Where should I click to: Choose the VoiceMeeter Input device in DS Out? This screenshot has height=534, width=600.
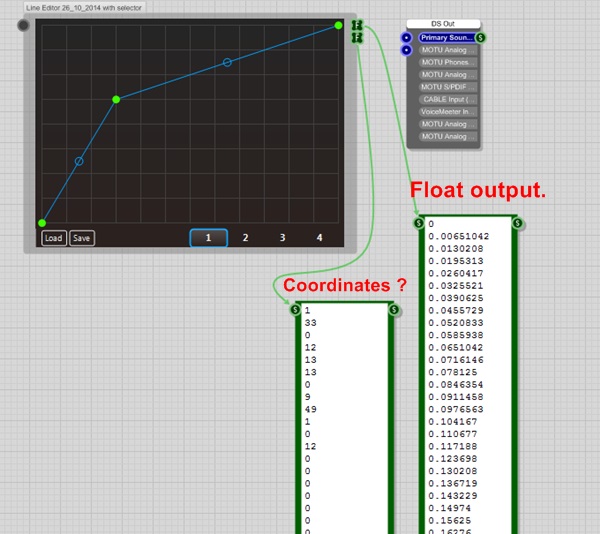point(446,112)
